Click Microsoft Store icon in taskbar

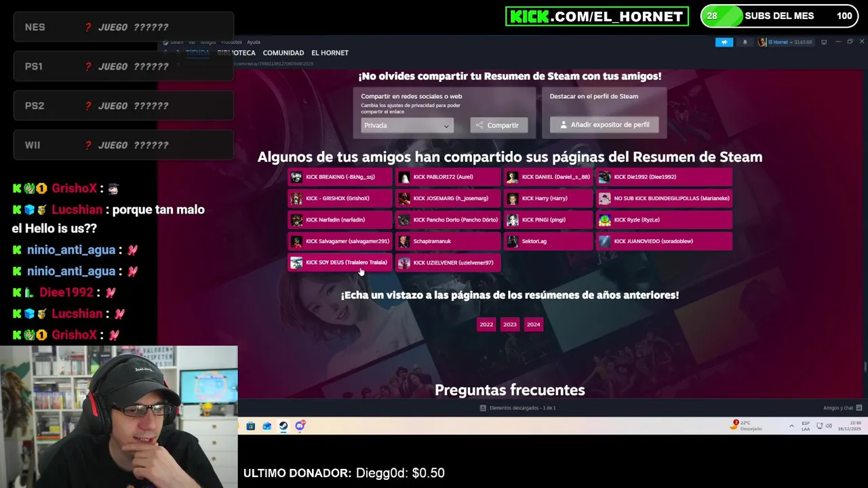coord(251,426)
